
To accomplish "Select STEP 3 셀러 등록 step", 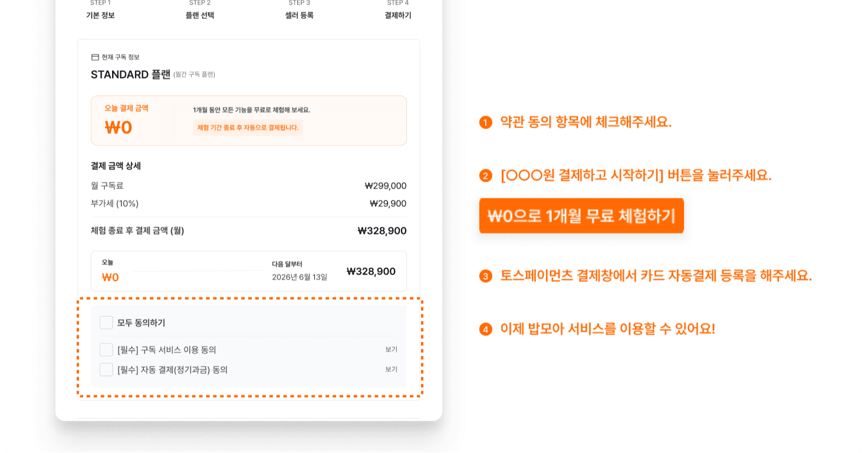I will click(x=300, y=10).
